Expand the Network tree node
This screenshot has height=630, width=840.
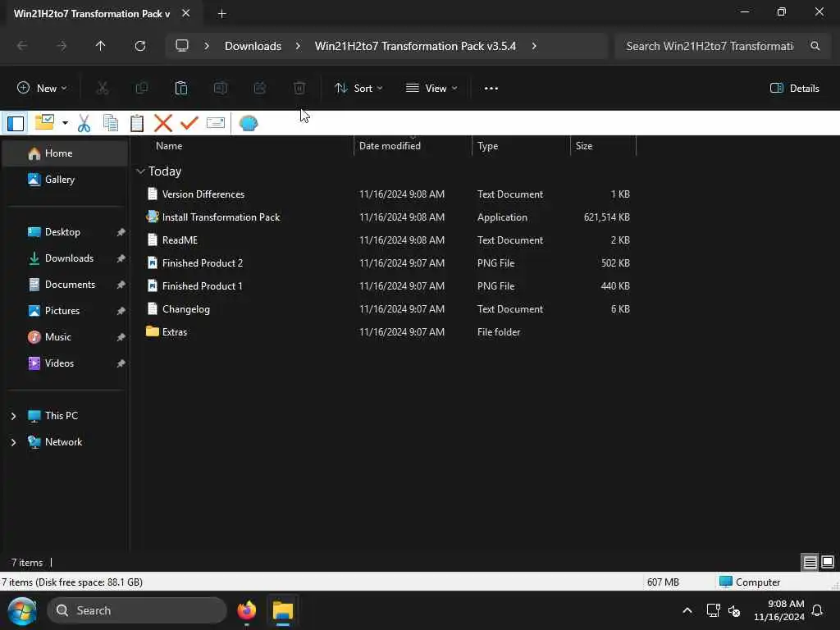(x=13, y=442)
